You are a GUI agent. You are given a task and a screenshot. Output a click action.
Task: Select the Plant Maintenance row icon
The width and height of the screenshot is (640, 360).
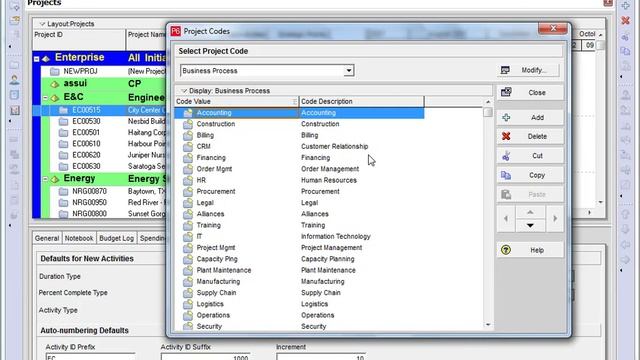pos(188,270)
